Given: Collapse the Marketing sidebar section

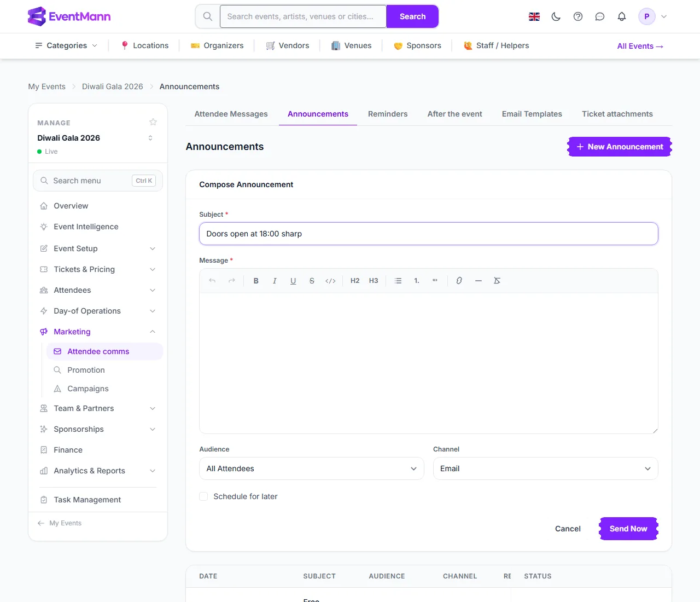Looking at the screenshot, I should click(x=98, y=332).
